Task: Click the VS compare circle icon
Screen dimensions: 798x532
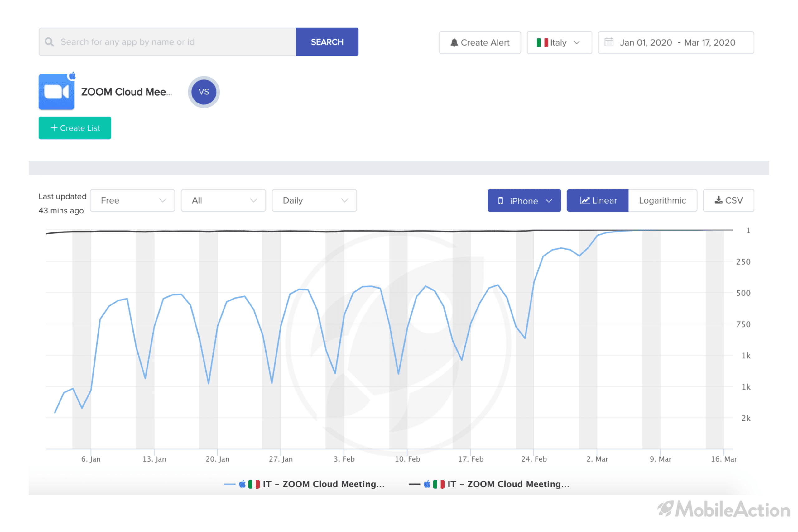Action: (204, 92)
